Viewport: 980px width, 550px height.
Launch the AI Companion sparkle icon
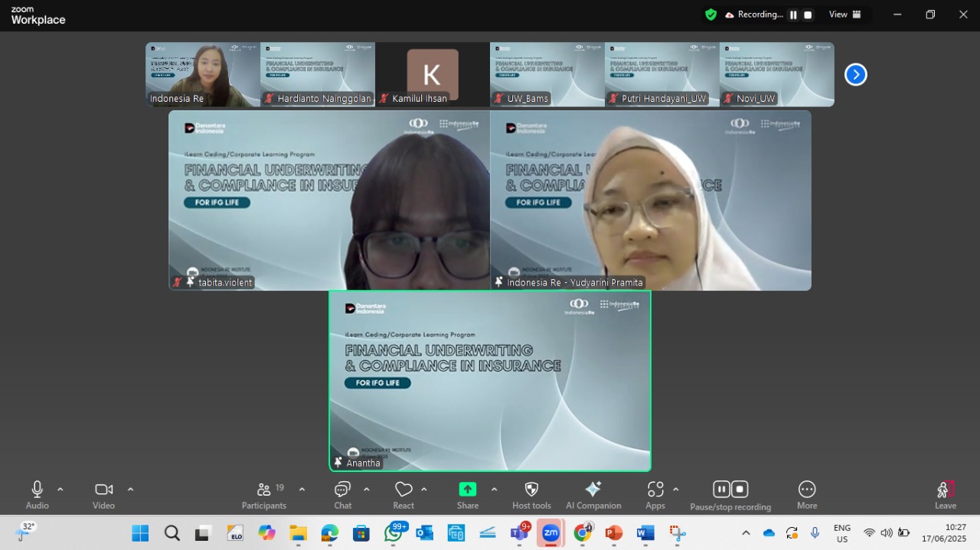point(593,490)
